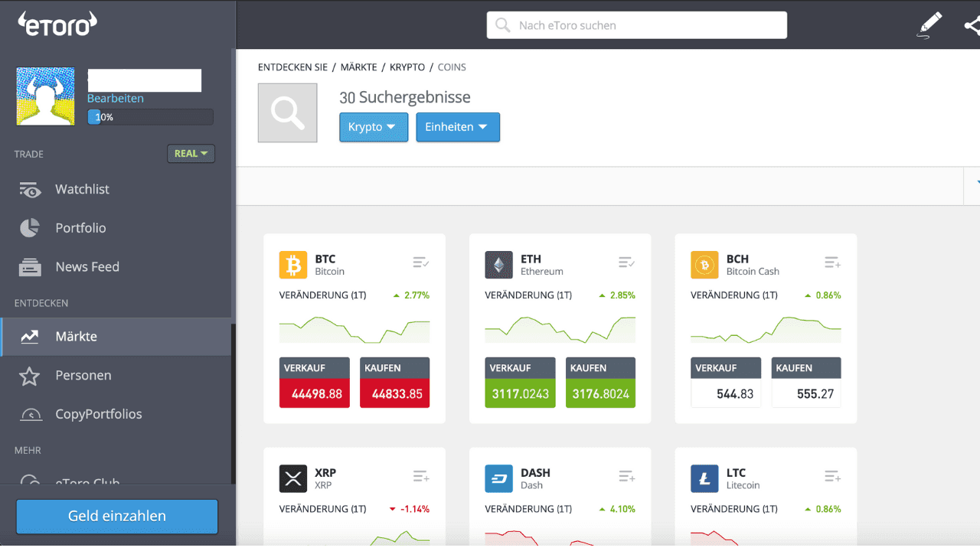Add LTC to watchlist

click(x=833, y=477)
